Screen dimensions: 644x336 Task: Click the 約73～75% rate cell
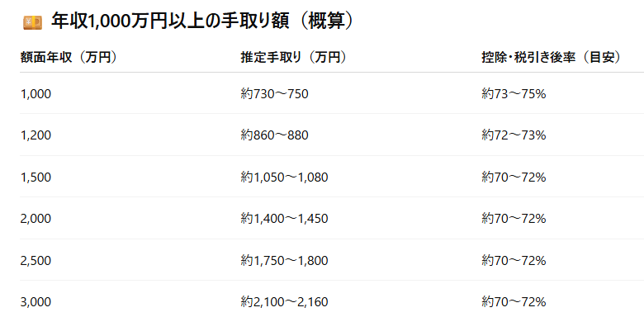pyautogui.click(x=514, y=94)
